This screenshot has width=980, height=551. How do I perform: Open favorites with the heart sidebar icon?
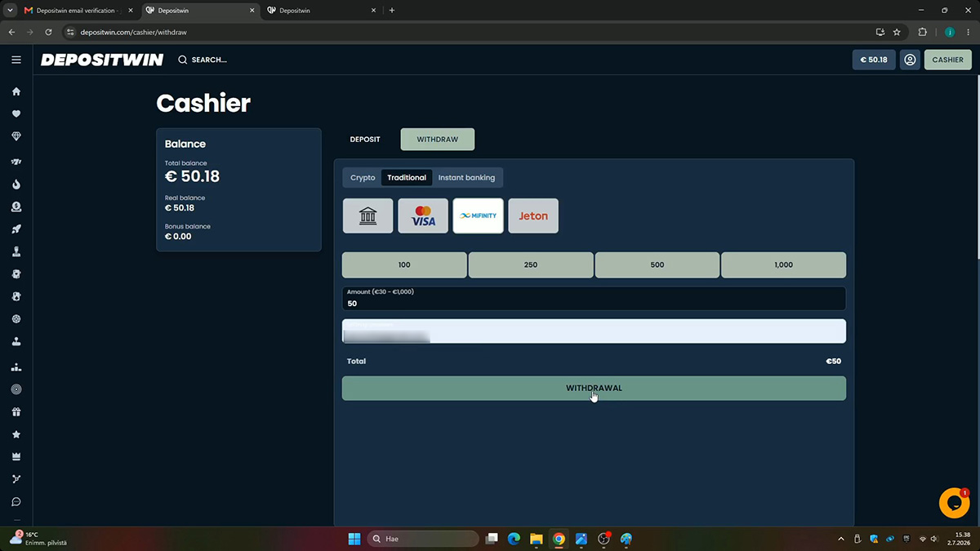16,114
